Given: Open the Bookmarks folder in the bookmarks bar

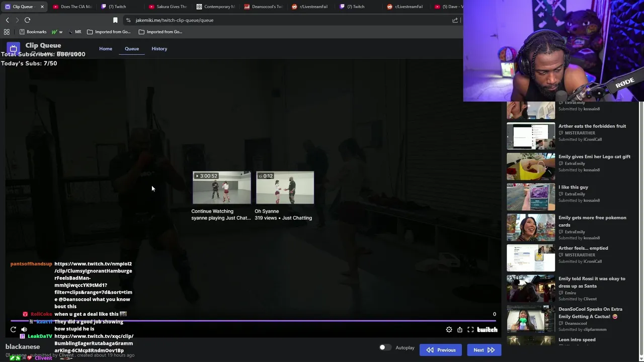Looking at the screenshot, I should [33, 32].
